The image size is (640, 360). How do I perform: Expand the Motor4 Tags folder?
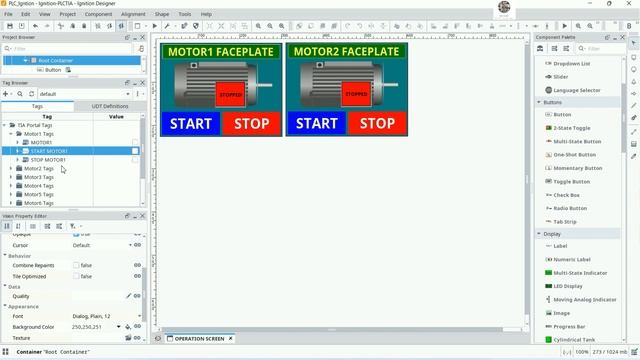click(x=11, y=186)
